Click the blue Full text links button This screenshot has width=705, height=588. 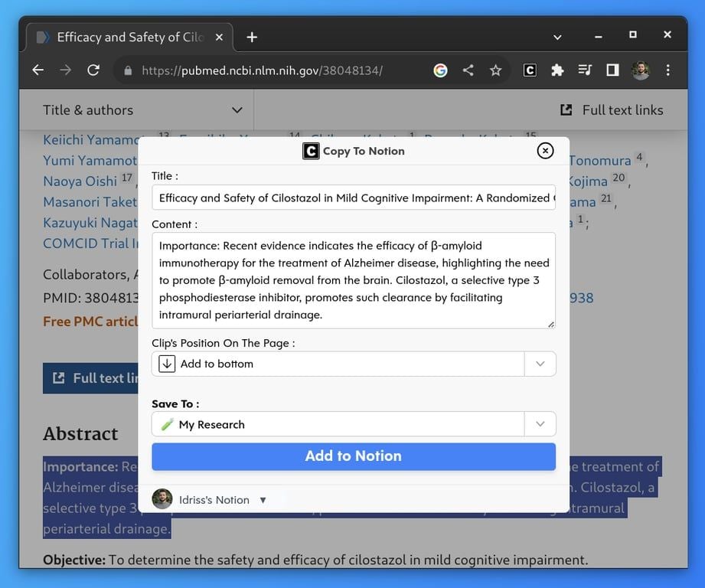click(90, 378)
